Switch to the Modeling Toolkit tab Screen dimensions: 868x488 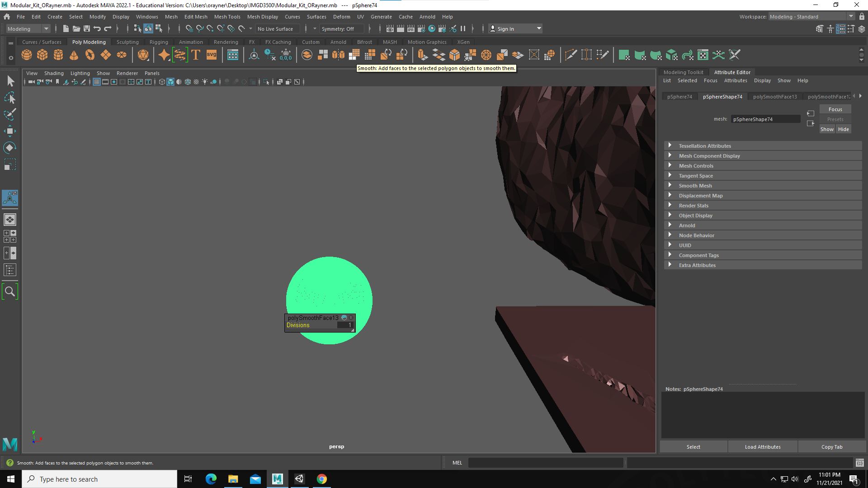[x=683, y=72]
